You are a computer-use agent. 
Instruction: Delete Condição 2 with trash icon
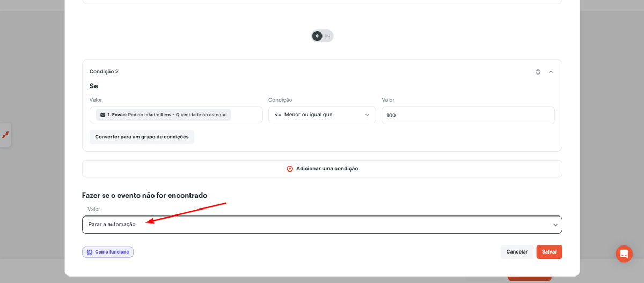coord(538,72)
